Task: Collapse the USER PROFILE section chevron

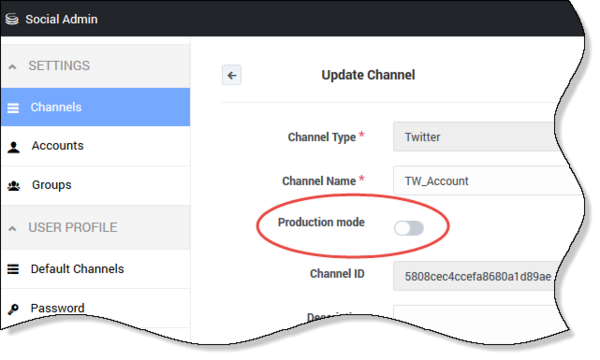Action: [12, 229]
